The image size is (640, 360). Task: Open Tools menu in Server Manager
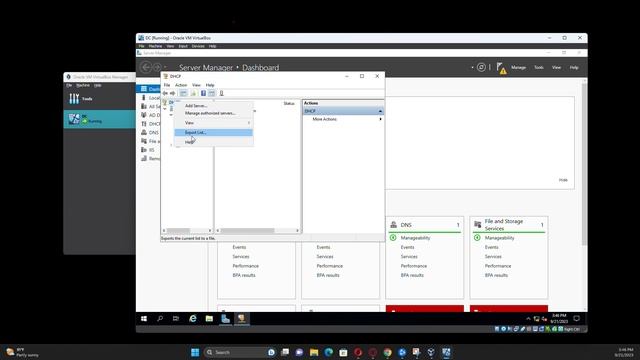539,67
